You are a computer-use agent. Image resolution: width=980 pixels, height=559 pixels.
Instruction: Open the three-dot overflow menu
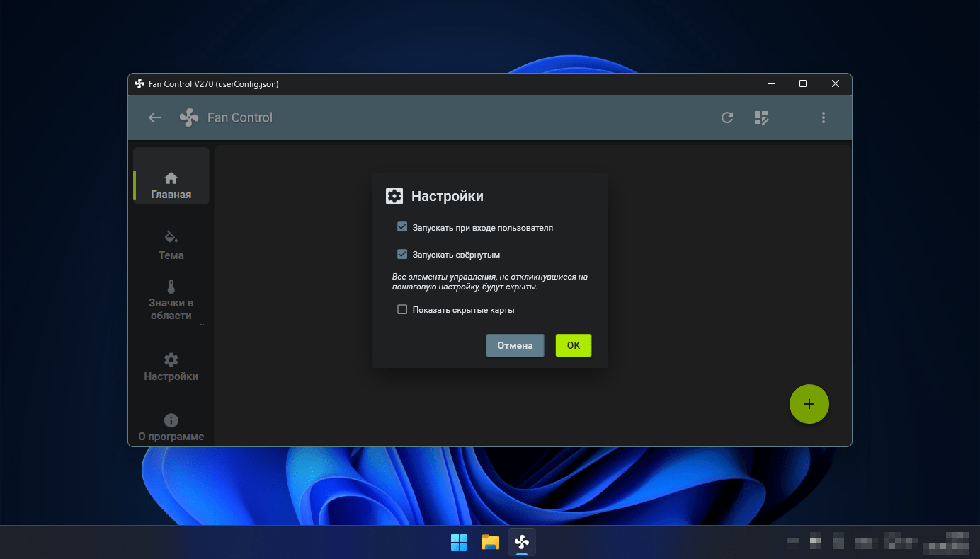click(x=824, y=117)
